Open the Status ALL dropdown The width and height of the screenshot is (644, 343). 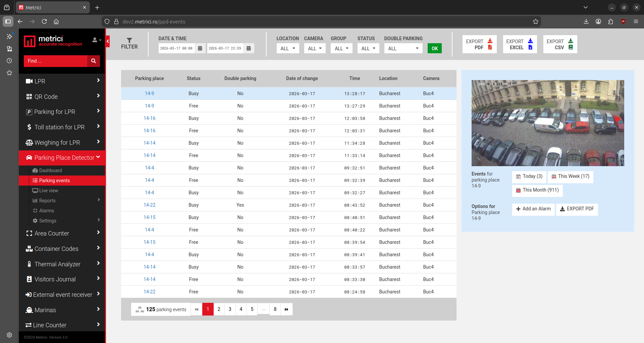click(368, 48)
